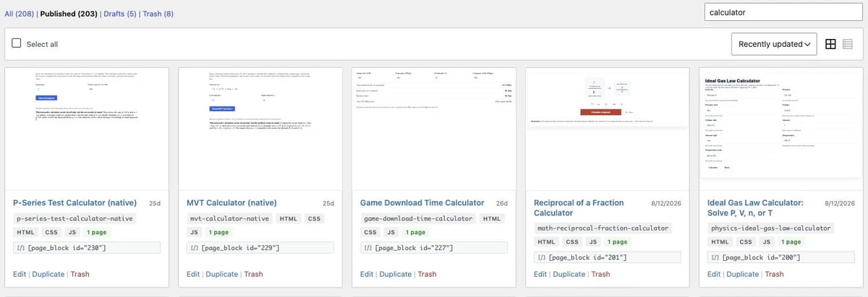
Task: Click the MVT Calculator preview thumbnail
Action: (x=261, y=128)
